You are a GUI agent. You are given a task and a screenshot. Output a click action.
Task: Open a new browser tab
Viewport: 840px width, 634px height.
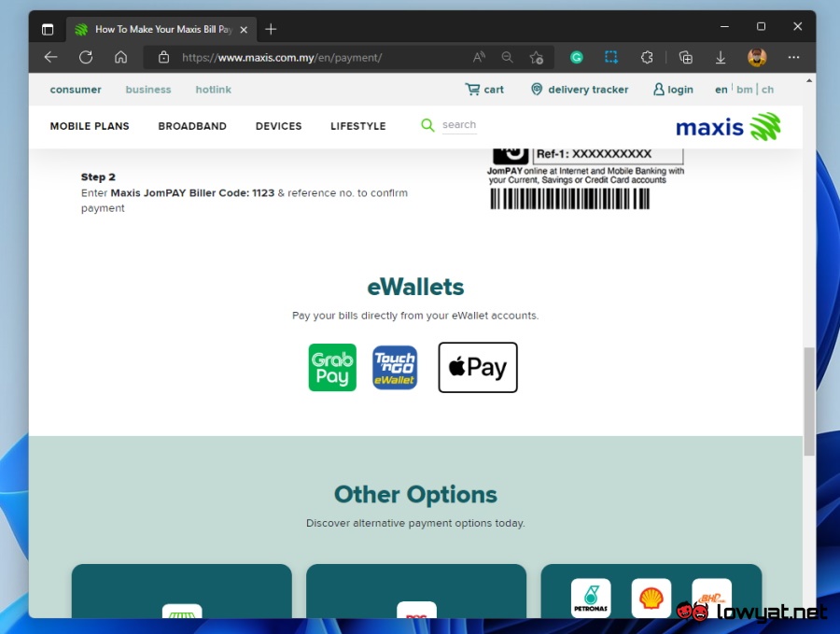click(271, 29)
